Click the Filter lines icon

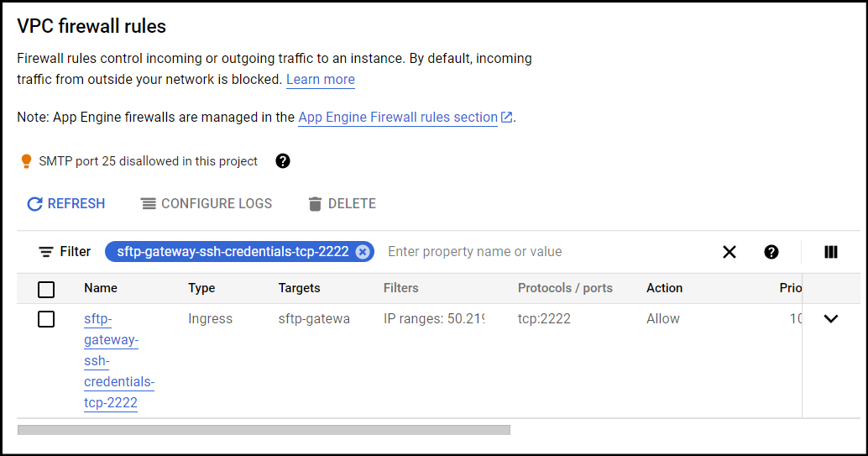click(46, 252)
